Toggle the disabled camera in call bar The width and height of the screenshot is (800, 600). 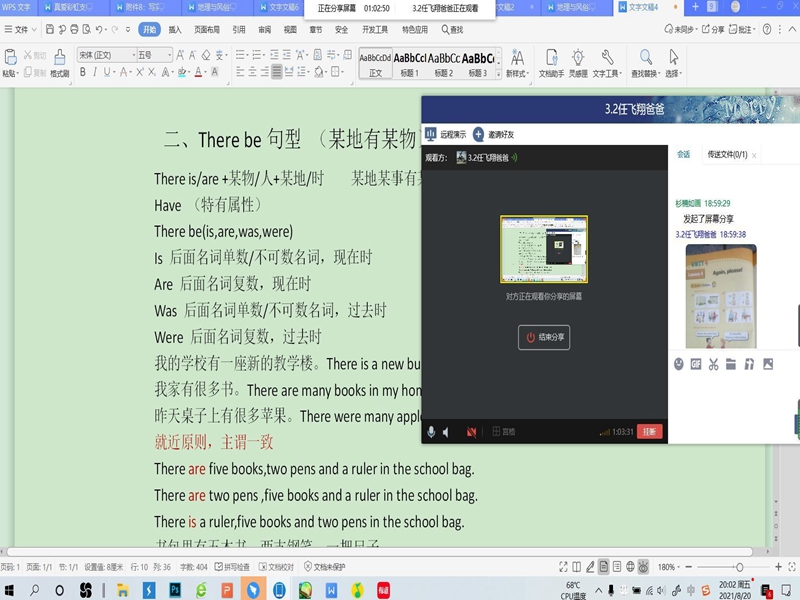(x=471, y=432)
